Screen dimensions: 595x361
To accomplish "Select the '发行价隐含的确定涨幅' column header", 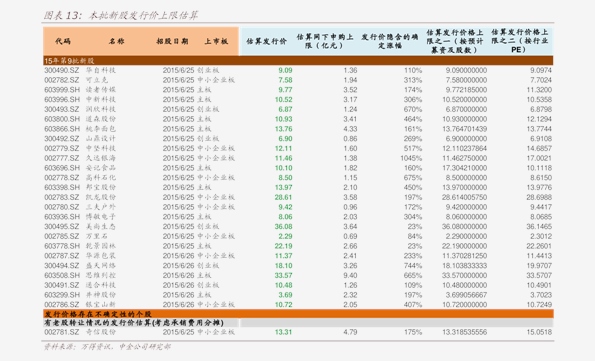I will click(x=389, y=41).
